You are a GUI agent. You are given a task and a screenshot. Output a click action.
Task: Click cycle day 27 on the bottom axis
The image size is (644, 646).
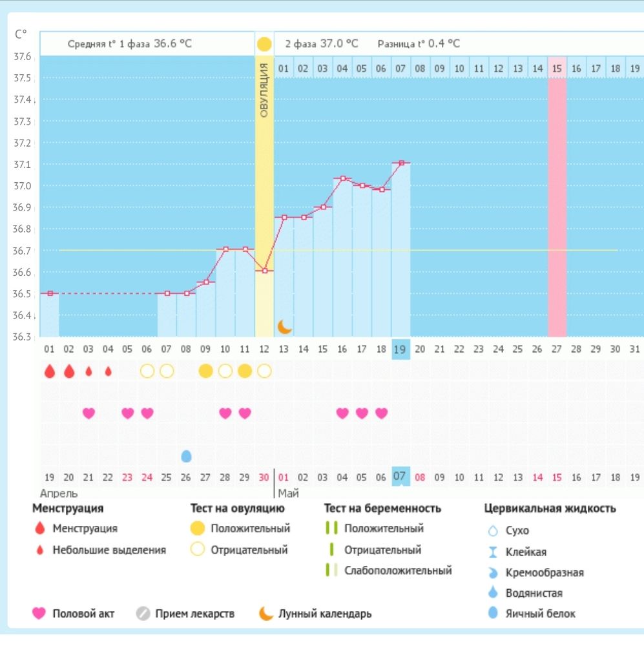coord(557,349)
